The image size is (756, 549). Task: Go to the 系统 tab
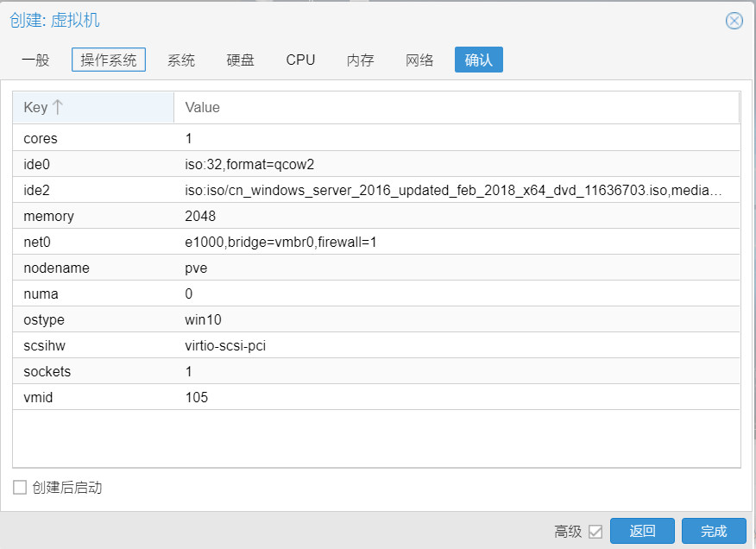(181, 60)
